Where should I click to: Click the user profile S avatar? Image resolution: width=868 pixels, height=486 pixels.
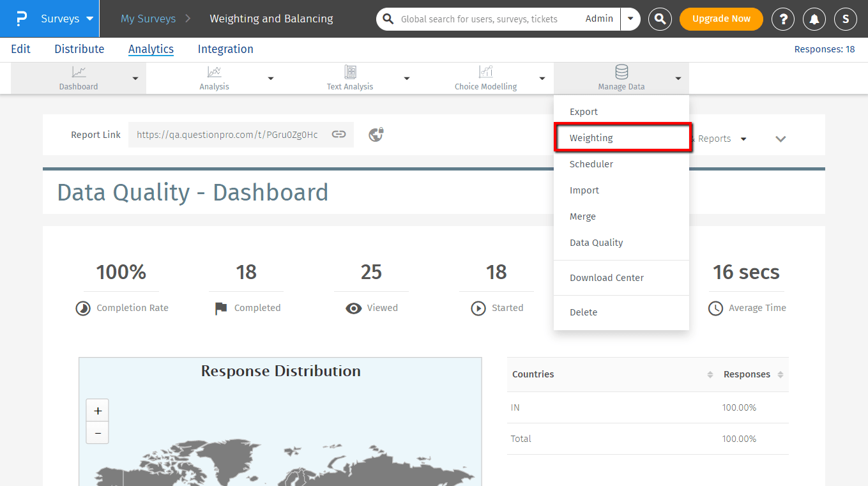point(846,19)
